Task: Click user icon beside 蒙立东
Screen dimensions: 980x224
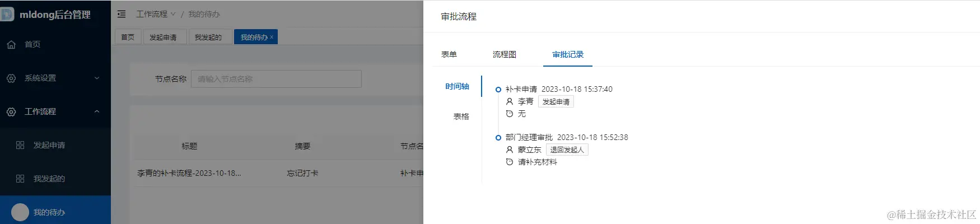Action: pyautogui.click(x=510, y=150)
